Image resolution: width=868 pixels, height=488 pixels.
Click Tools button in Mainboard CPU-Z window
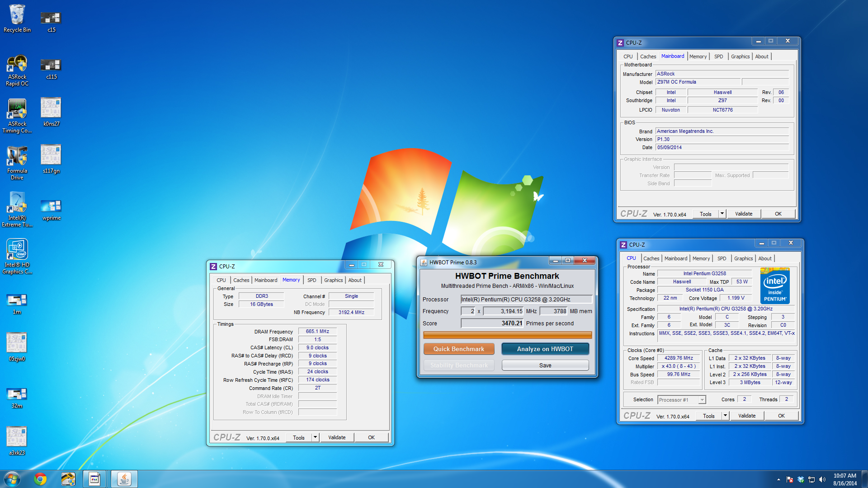pyautogui.click(x=706, y=214)
